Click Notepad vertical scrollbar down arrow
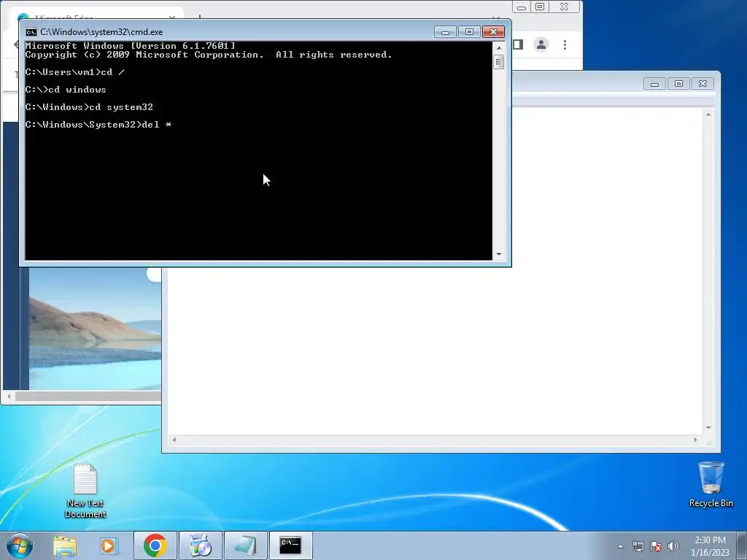 tap(708, 427)
